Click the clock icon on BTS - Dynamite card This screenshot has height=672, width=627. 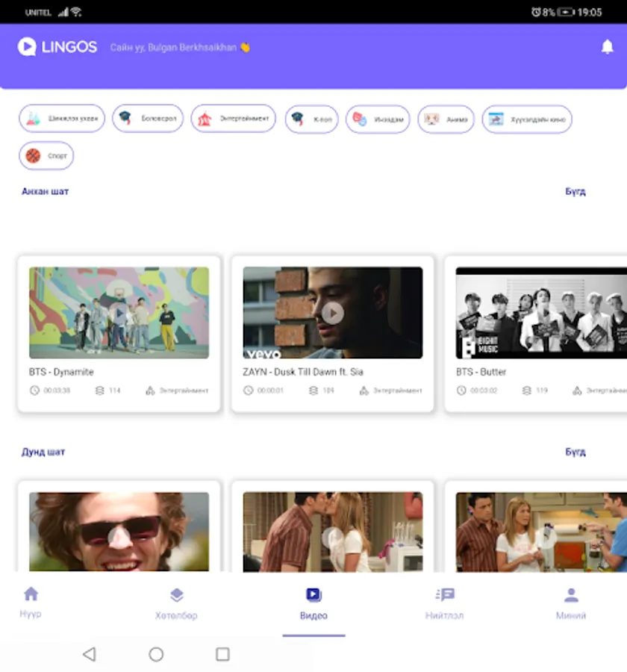(34, 391)
